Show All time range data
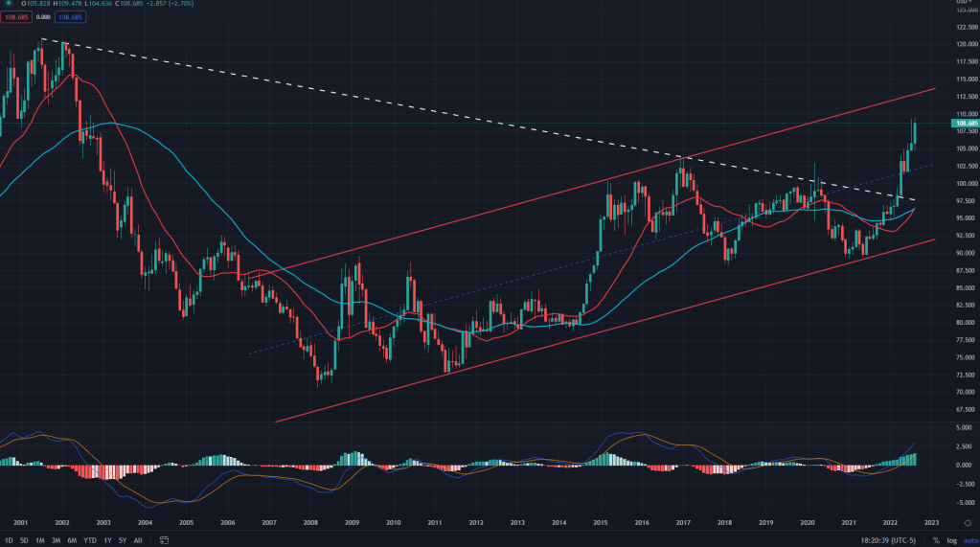 (x=138, y=540)
